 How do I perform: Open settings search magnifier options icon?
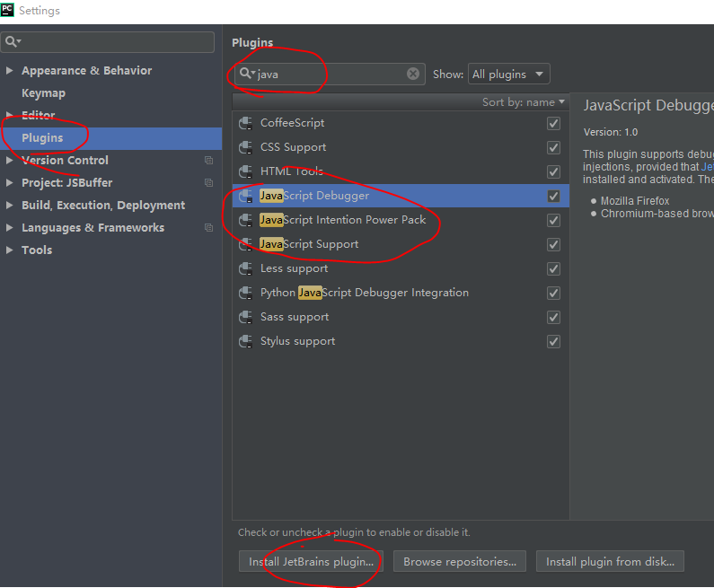pyautogui.click(x=13, y=42)
